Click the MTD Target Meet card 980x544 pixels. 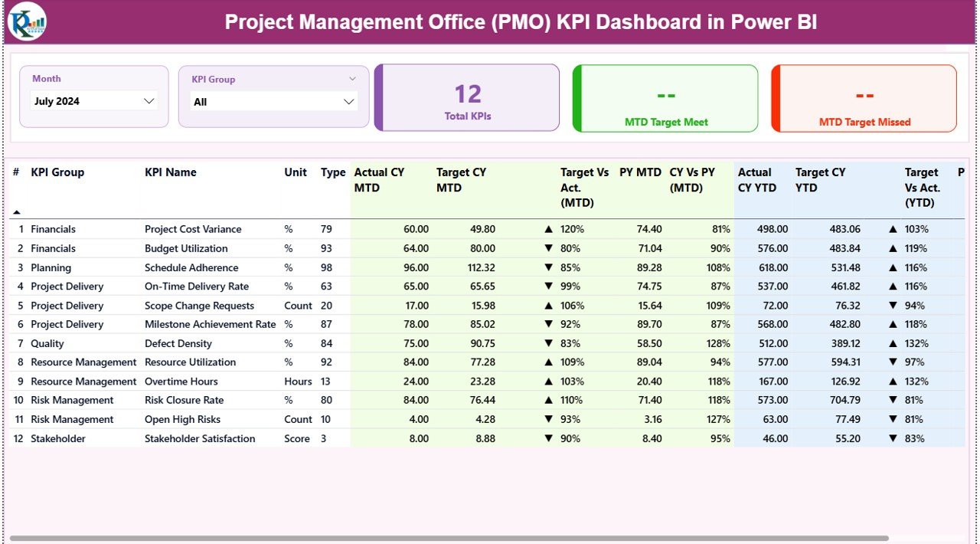(665, 98)
